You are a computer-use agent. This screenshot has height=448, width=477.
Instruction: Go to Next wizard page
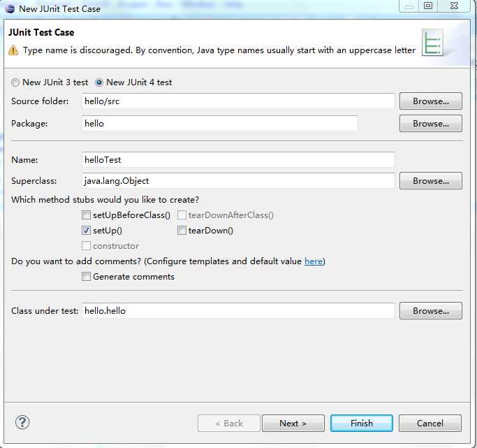(293, 423)
